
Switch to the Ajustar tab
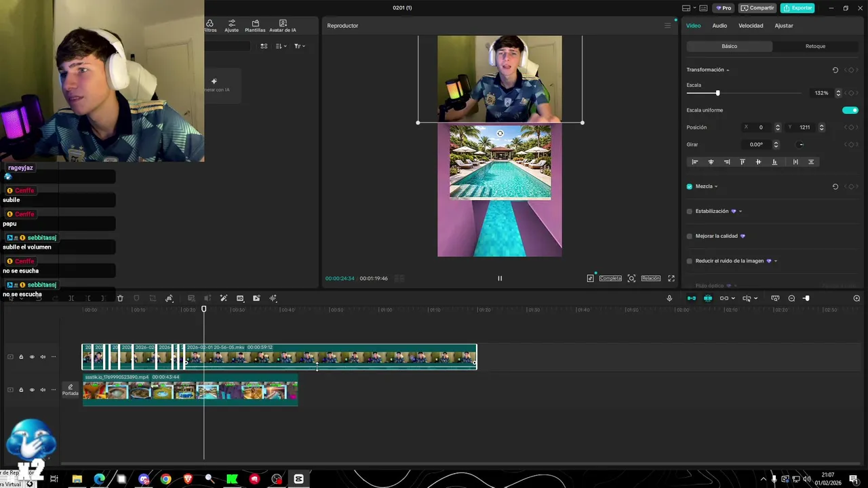coord(784,26)
